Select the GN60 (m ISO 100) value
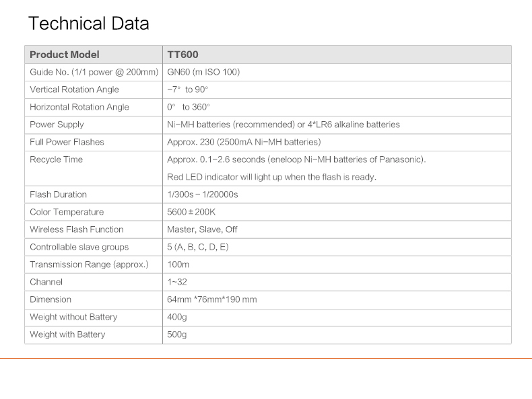Screen dimensions: 532x399 click(203, 72)
